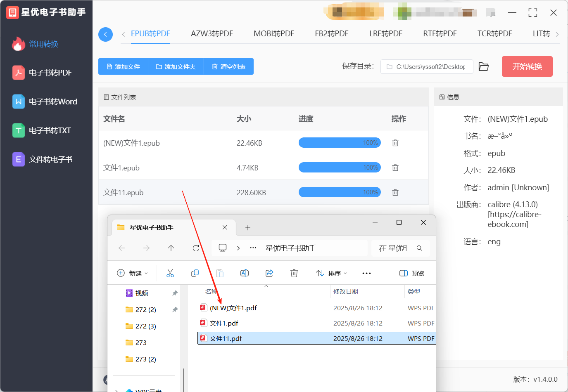Viewport: 568px width, 392px height.
Task: Click 添加文件 button
Action: tap(123, 66)
